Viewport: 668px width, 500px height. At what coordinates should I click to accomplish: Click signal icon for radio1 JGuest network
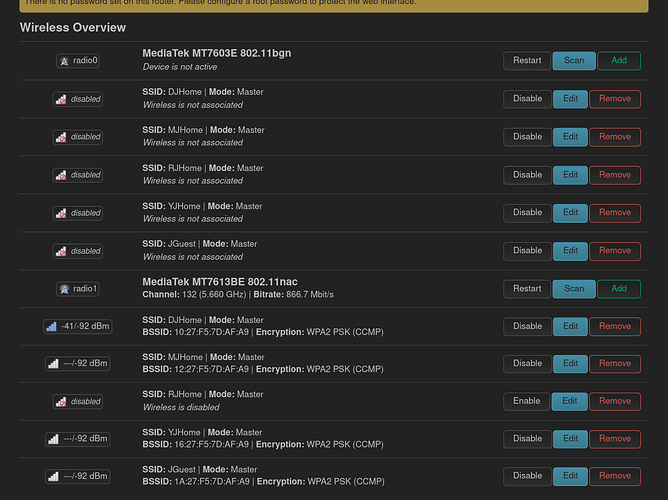[x=53, y=477]
